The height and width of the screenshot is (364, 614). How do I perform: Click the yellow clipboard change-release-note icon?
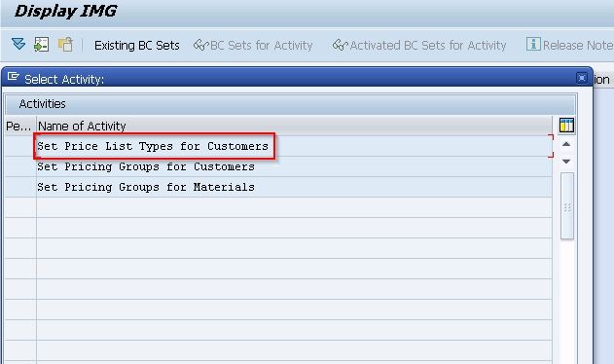tap(65, 44)
